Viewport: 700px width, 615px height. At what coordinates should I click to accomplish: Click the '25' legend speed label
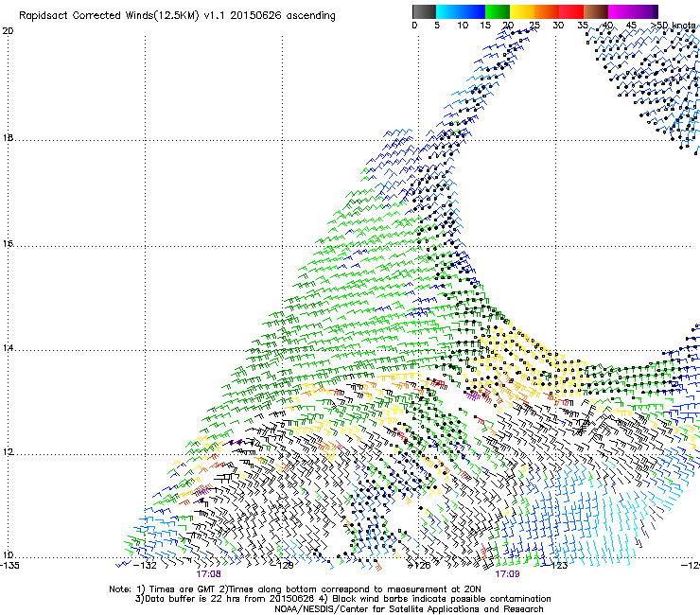tap(534, 26)
